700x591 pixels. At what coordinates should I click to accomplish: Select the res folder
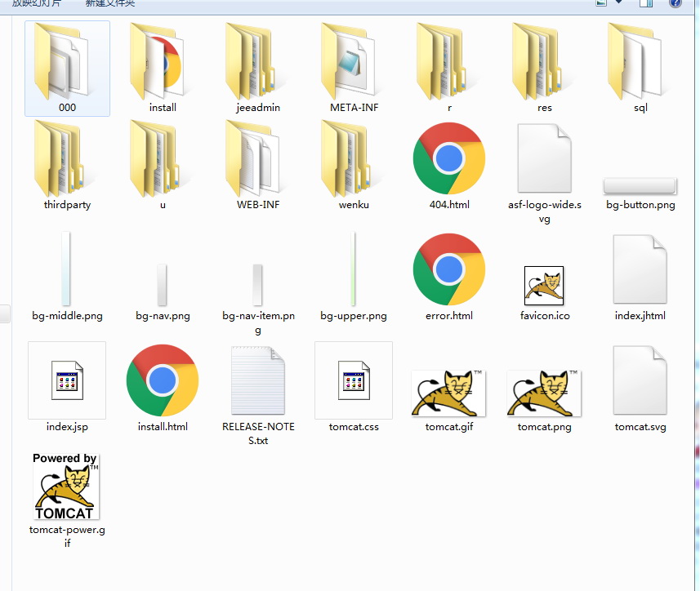[545, 69]
